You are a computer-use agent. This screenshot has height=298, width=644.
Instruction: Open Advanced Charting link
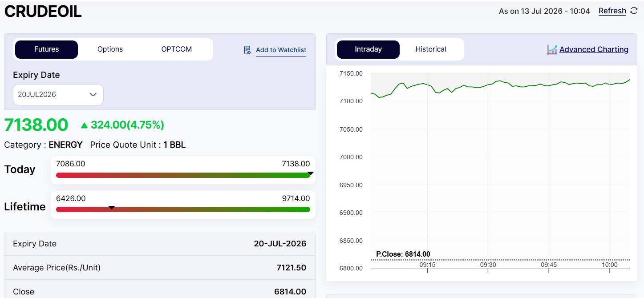(594, 49)
